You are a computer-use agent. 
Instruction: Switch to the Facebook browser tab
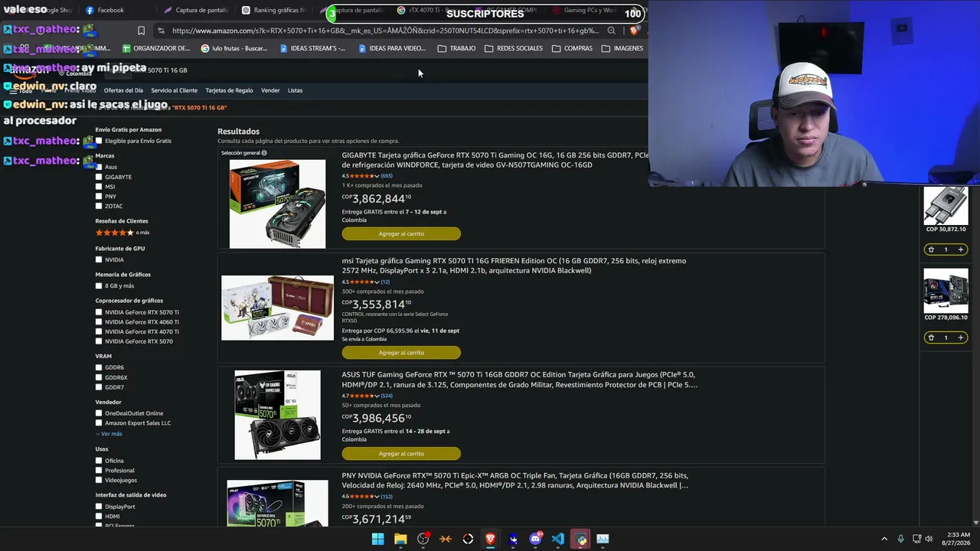coord(105,10)
